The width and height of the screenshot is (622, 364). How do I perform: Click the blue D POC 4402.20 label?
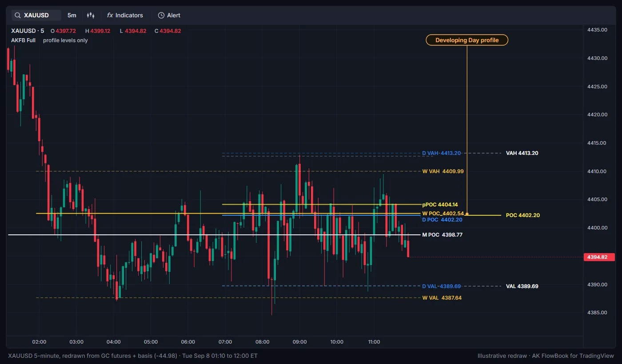tap(442, 220)
